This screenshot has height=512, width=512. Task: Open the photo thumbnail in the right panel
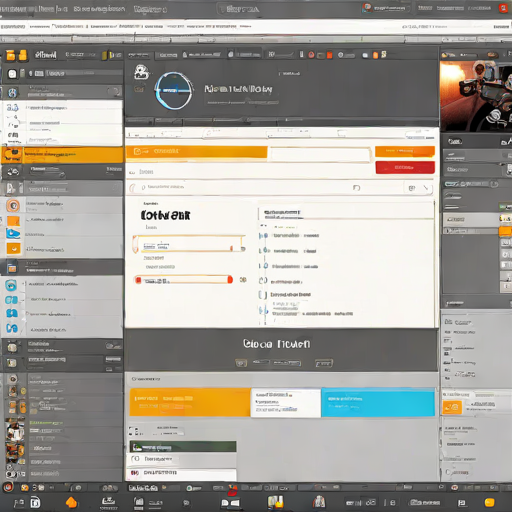(476, 96)
